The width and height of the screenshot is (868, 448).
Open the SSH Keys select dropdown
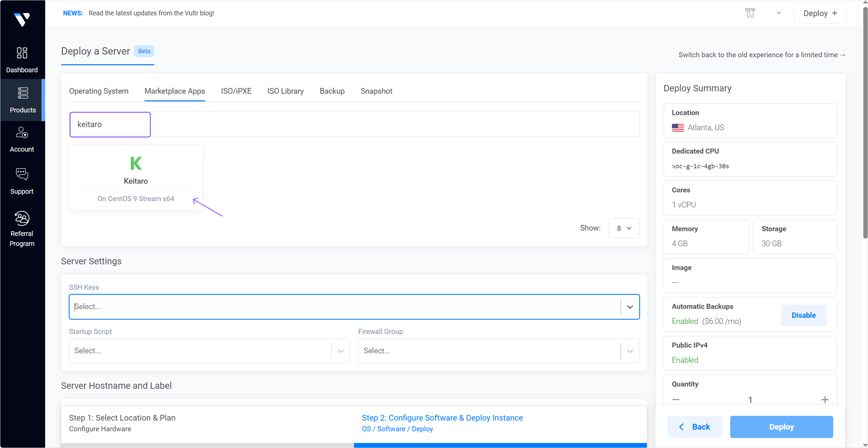click(x=354, y=307)
